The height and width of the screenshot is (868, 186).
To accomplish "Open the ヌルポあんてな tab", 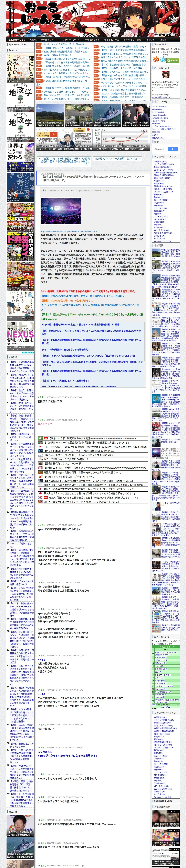I will coord(111,40).
